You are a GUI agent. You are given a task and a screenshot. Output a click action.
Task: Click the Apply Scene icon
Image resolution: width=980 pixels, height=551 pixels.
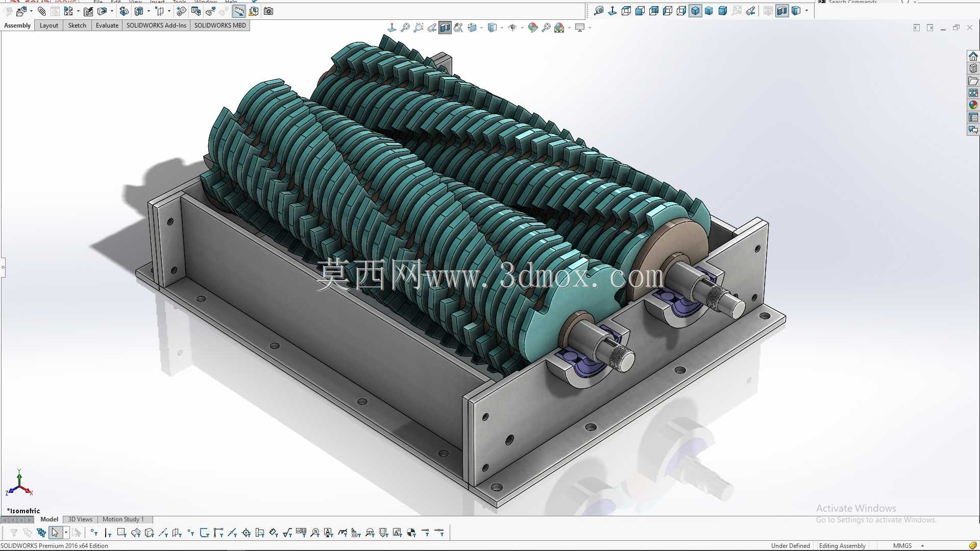coord(559,28)
